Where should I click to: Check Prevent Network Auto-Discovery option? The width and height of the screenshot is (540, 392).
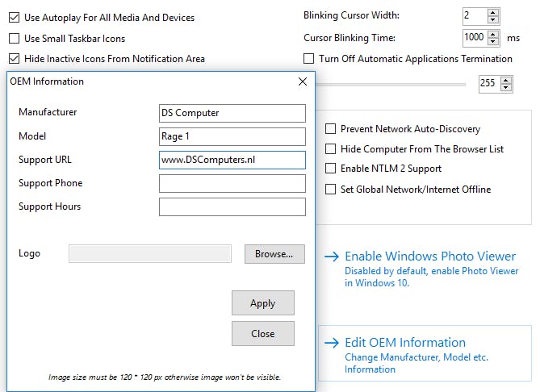pos(330,128)
